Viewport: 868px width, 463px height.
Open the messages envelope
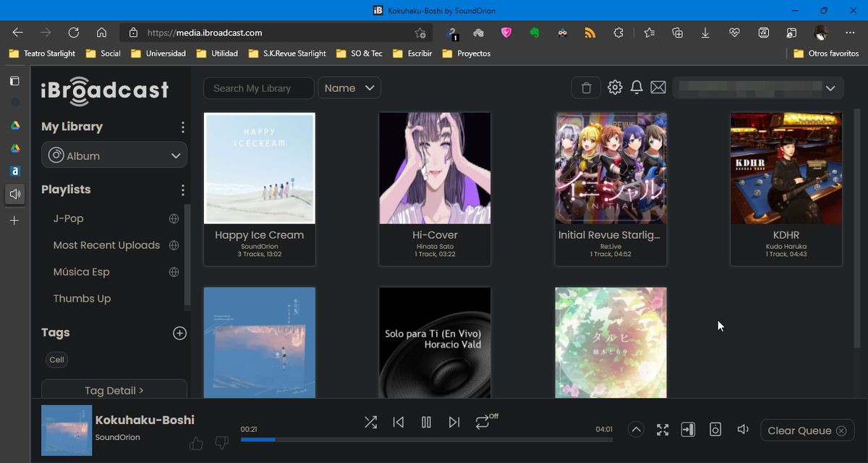pyautogui.click(x=658, y=87)
